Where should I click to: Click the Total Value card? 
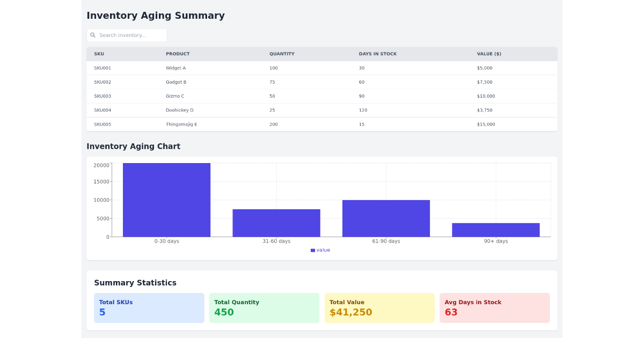coord(379,307)
